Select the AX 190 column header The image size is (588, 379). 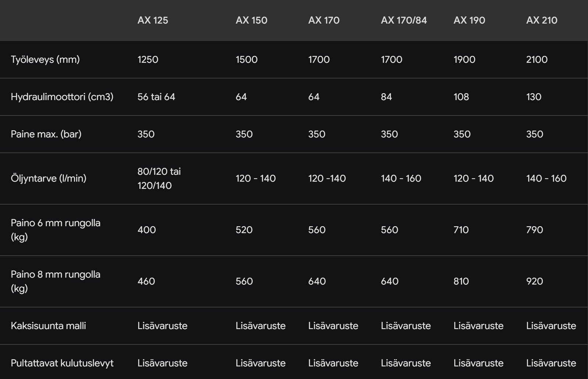click(469, 20)
